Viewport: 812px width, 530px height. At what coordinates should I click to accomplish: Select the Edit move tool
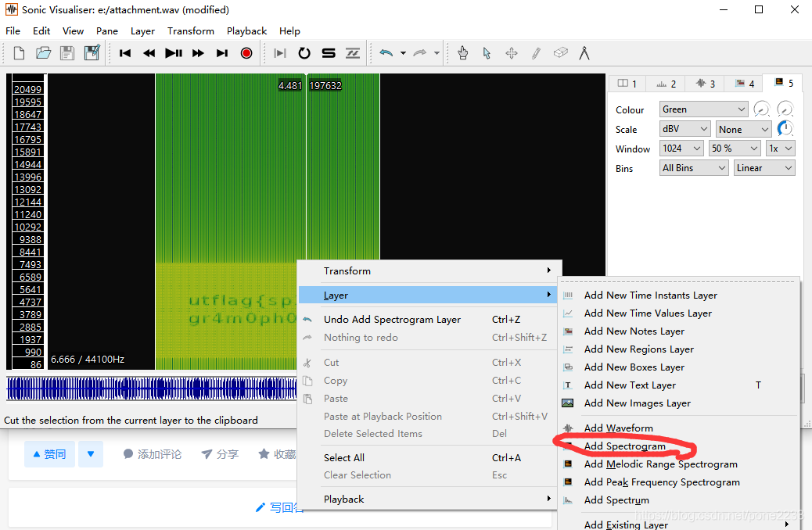(x=511, y=53)
